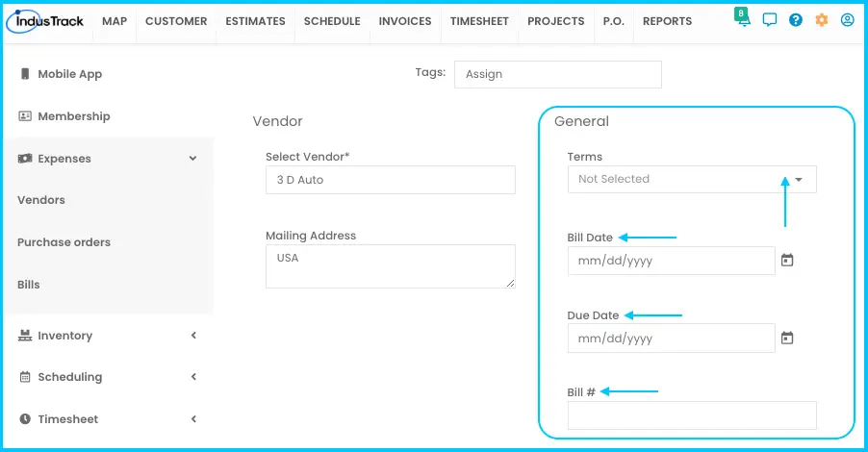Open the chat messages icon

[770, 20]
